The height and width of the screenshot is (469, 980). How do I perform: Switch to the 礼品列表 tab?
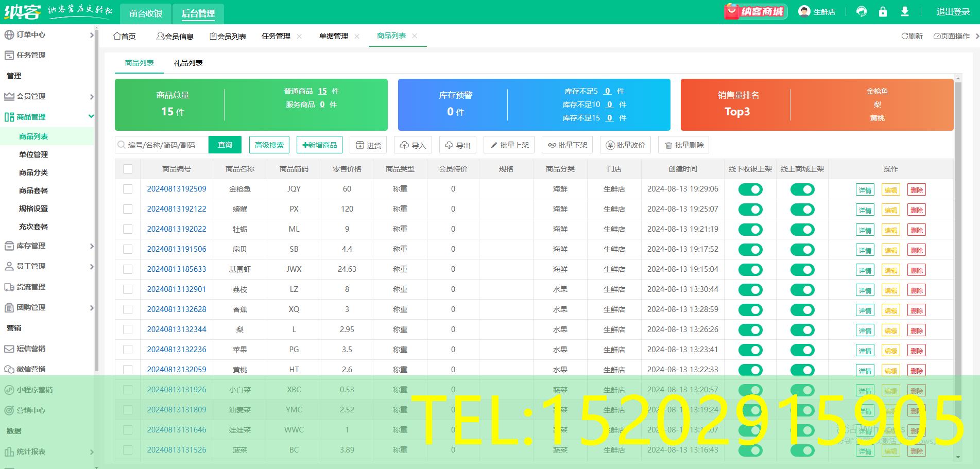[x=188, y=63]
